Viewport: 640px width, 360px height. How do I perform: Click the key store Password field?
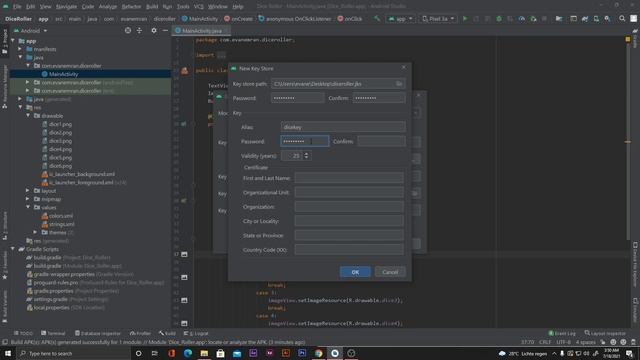[x=298, y=98]
